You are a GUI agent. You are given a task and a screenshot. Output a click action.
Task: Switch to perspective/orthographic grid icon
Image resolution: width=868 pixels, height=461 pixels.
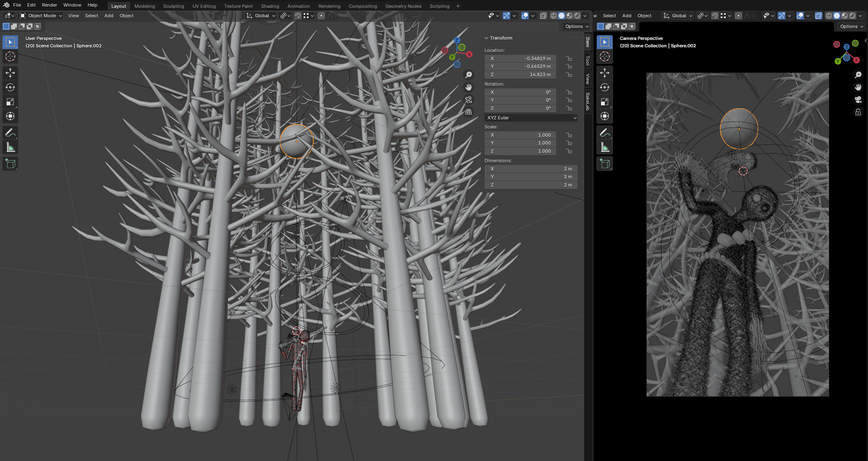pyautogui.click(x=469, y=112)
